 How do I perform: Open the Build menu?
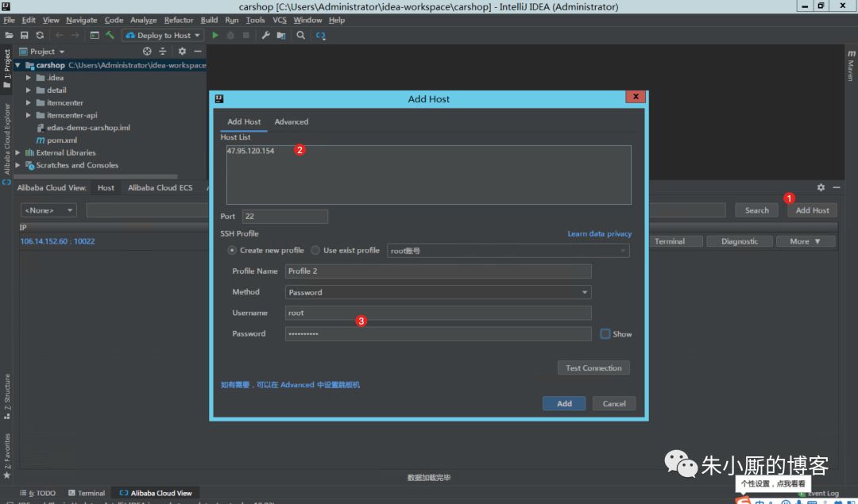[x=209, y=20]
